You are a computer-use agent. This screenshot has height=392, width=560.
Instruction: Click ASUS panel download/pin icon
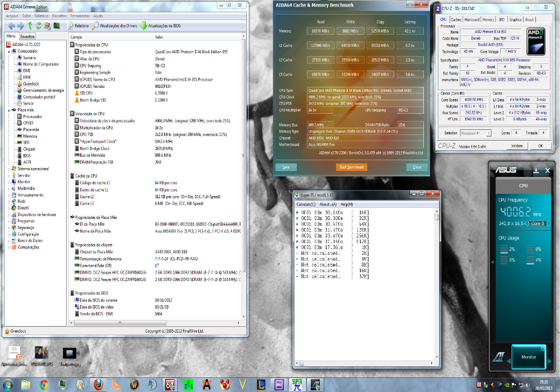[536, 171]
